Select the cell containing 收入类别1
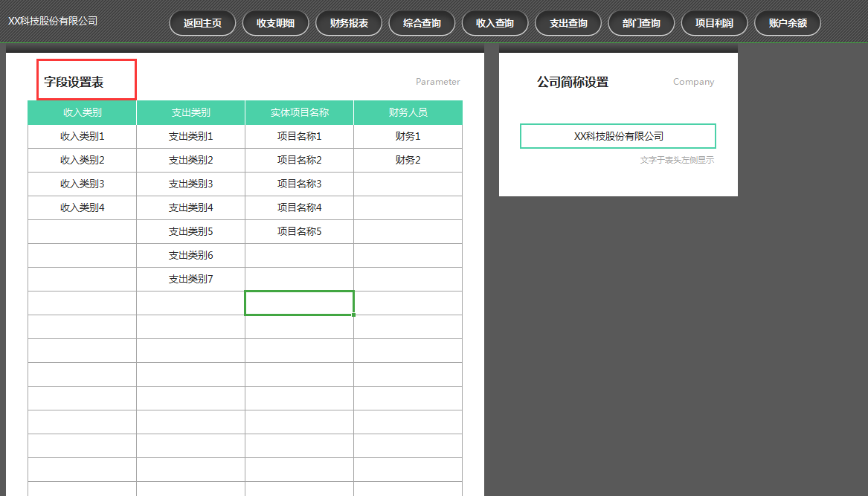Screen dimensions: 868x496 click(81, 136)
